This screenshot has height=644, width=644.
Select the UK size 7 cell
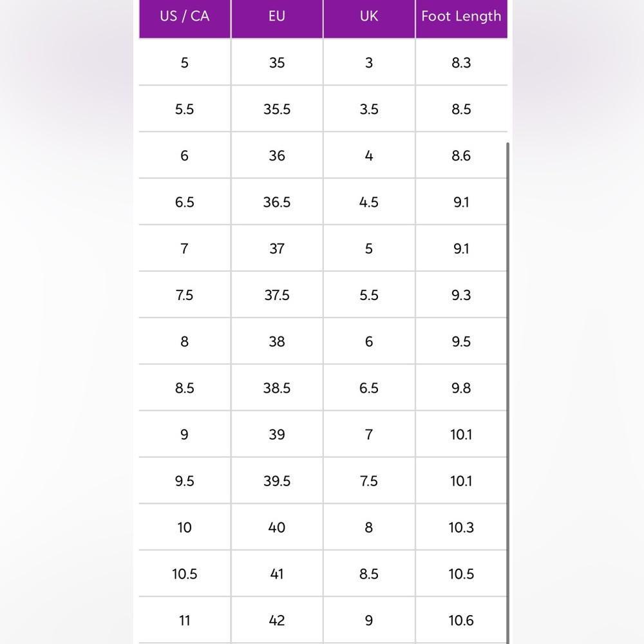369,433
